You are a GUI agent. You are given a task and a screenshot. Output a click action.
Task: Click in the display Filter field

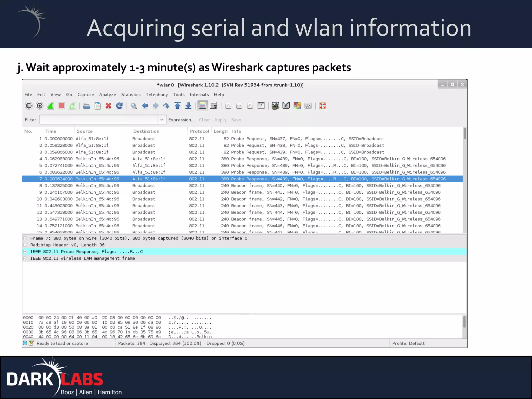coord(98,119)
